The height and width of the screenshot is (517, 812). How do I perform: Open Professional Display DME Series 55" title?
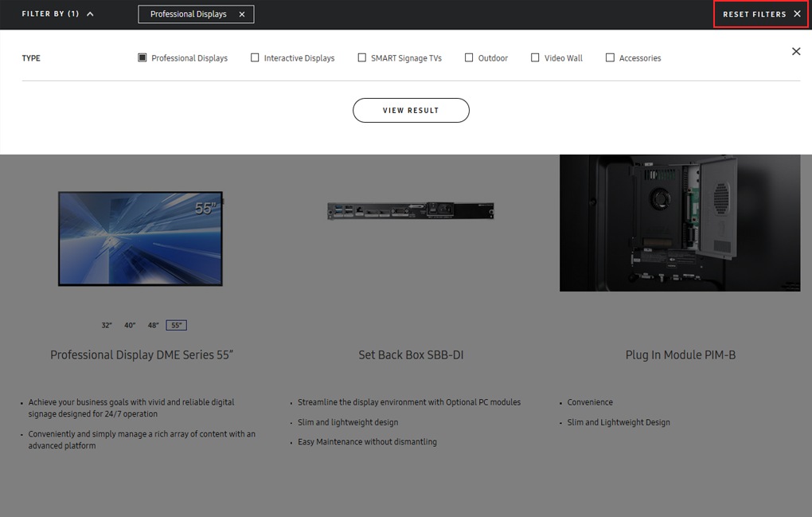click(x=142, y=354)
